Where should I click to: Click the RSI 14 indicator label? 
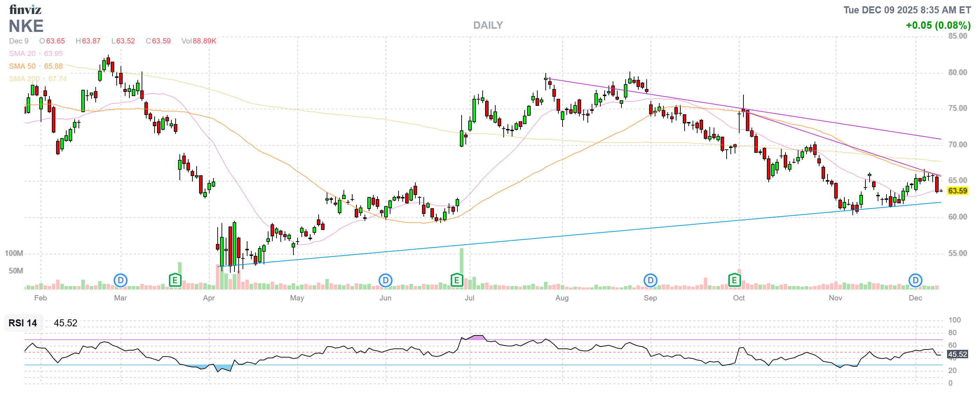click(23, 323)
